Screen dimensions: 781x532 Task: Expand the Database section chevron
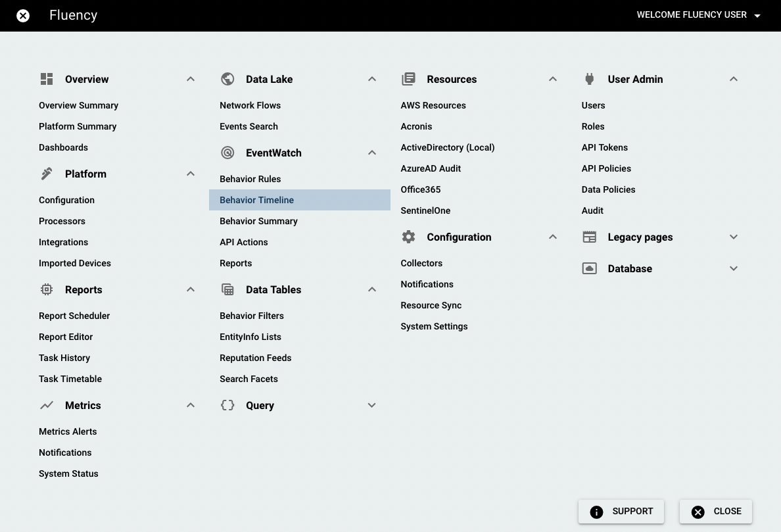(x=734, y=268)
